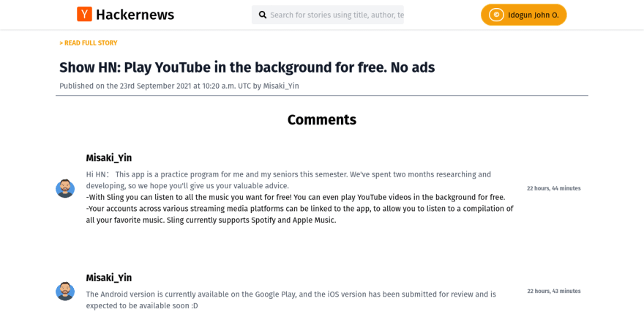The image size is (644, 334).
Task: Open the Idogun John O. account button
Action: point(524,15)
